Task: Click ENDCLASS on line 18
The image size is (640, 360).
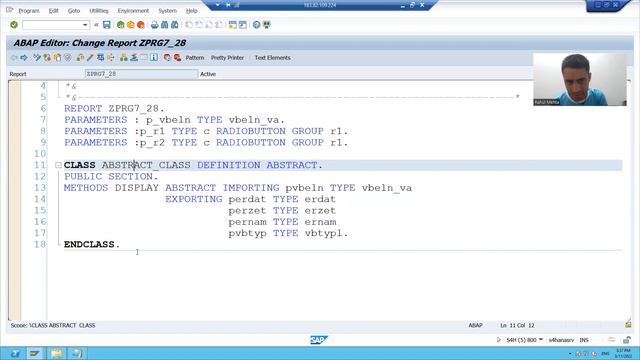Action: 92,244
